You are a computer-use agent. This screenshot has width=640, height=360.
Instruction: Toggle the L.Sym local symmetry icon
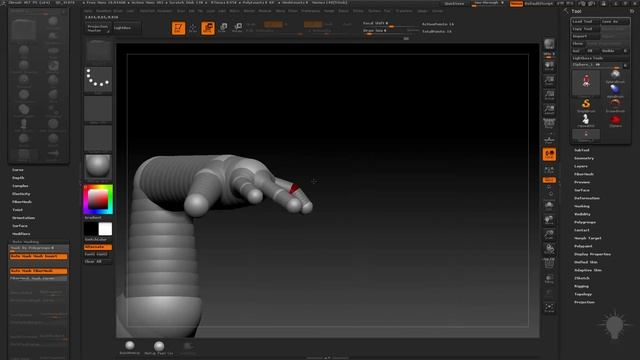(x=549, y=169)
